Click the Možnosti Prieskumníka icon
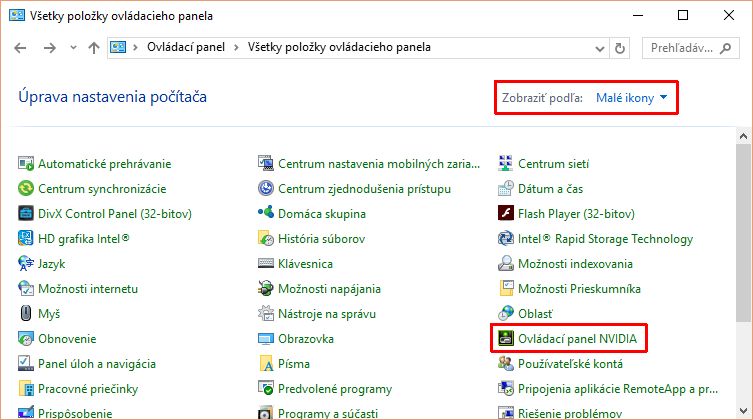 click(506, 288)
